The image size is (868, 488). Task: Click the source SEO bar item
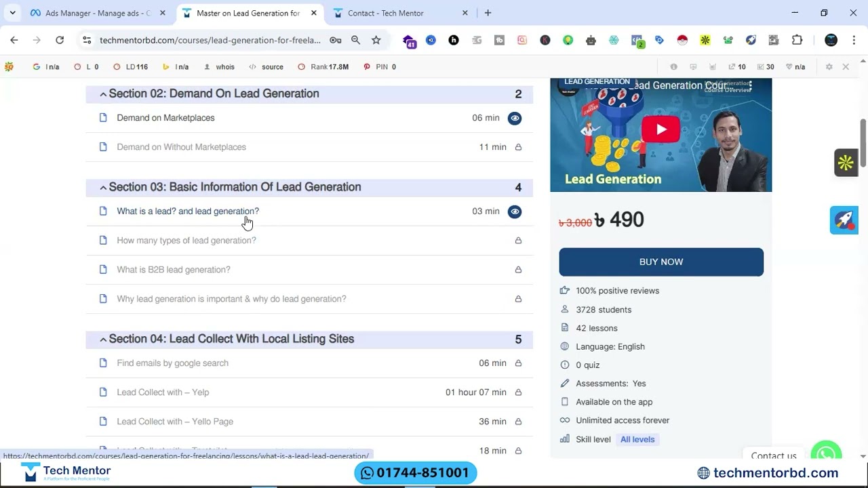click(266, 67)
